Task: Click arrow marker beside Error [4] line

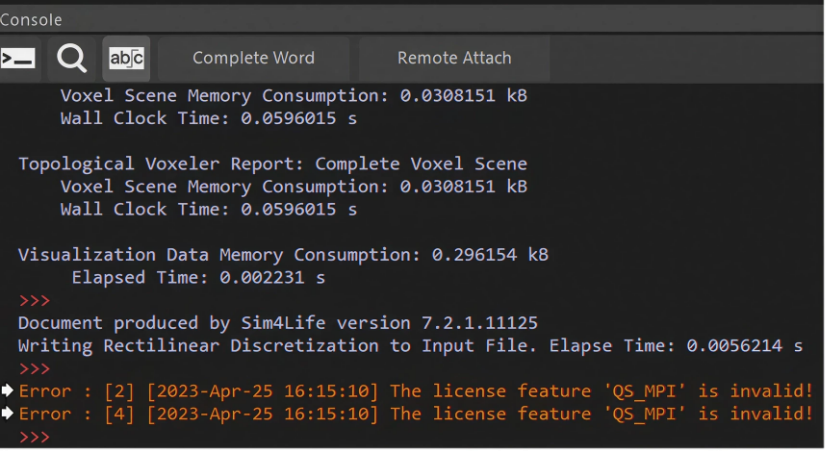Action: pyautogui.click(x=8, y=414)
